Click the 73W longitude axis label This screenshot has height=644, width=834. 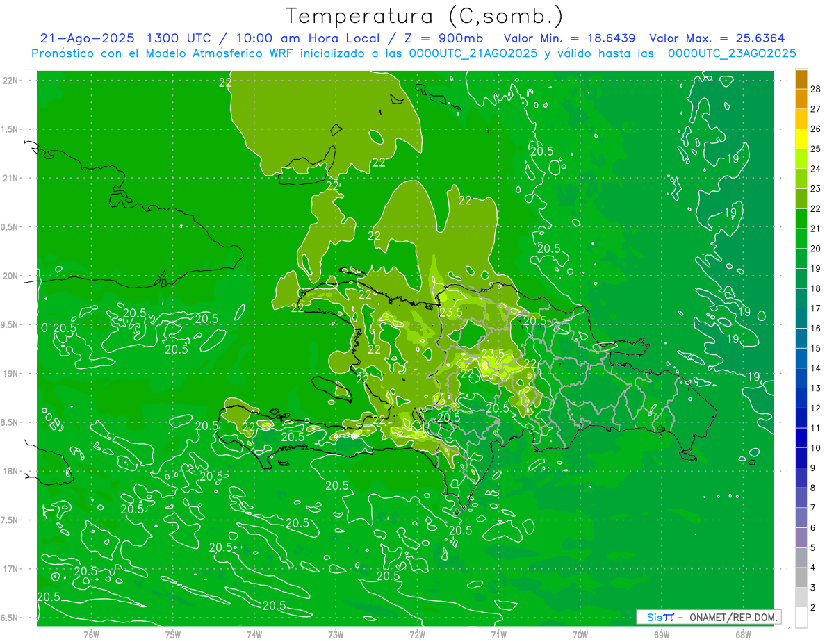pyautogui.click(x=336, y=635)
